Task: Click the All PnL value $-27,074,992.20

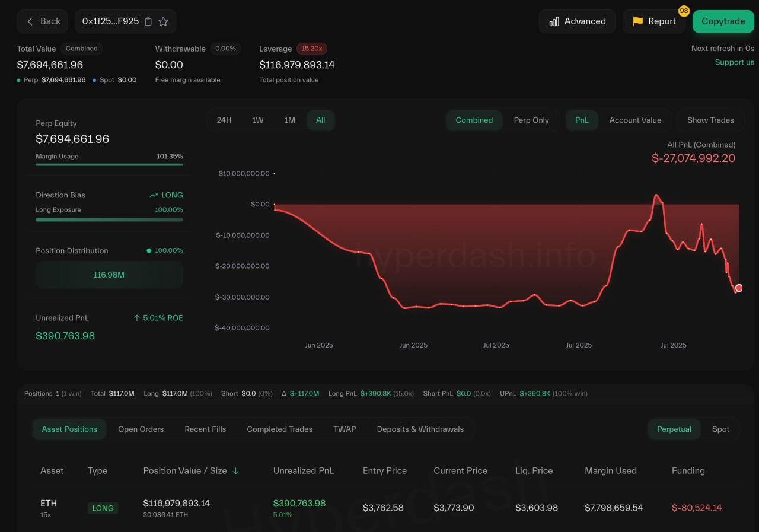Action: (693, 158)
